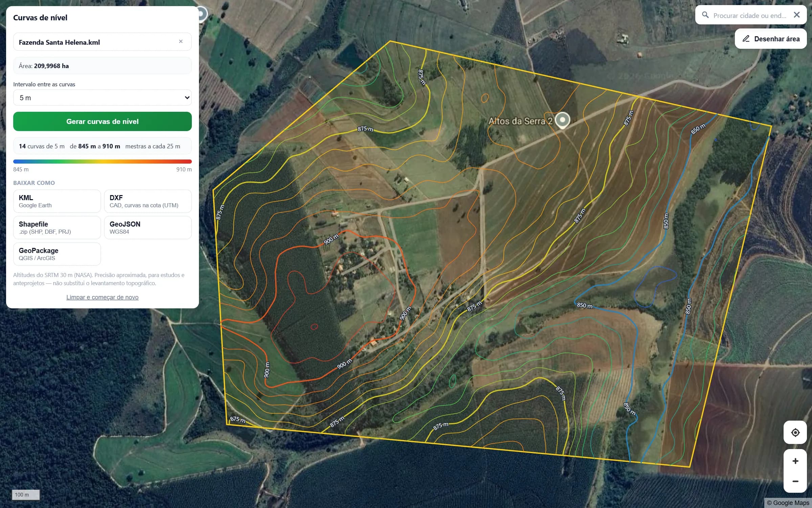Click the Gerar curvas de nível button
This screenshot has width=812, height=508.
[102, 121]
